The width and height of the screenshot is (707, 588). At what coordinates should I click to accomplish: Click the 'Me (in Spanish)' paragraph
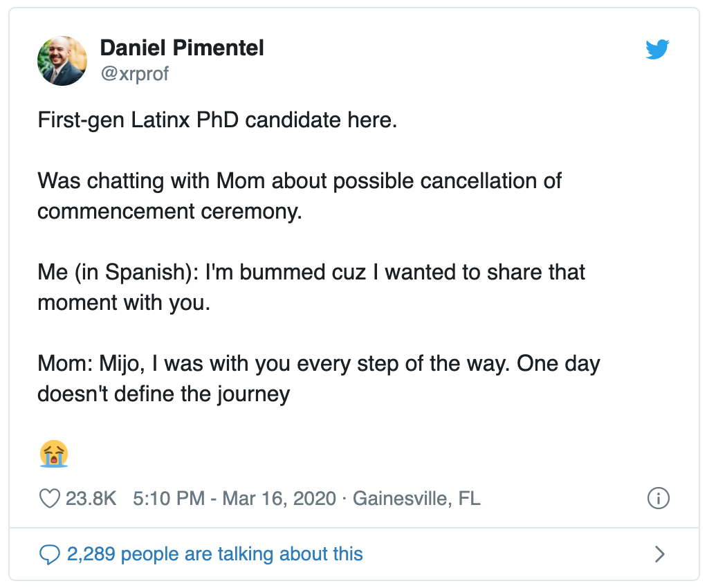click(311, 287)
